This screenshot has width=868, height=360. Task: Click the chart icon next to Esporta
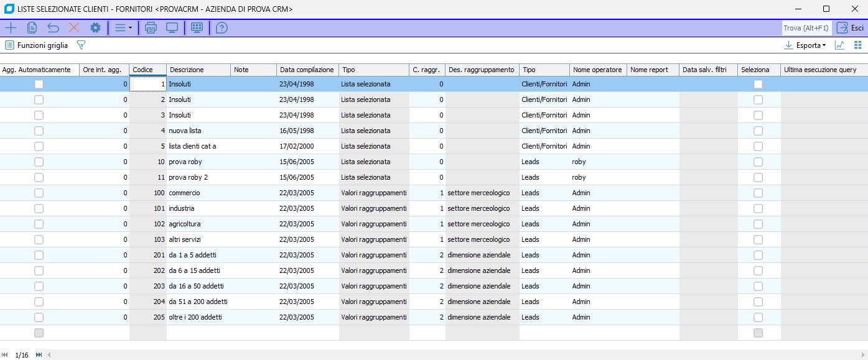839,45
